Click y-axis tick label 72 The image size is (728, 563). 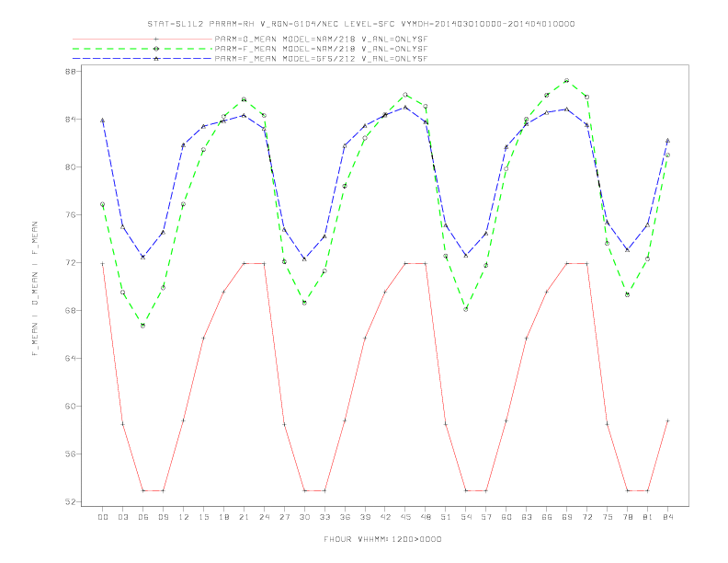point(71,262)
